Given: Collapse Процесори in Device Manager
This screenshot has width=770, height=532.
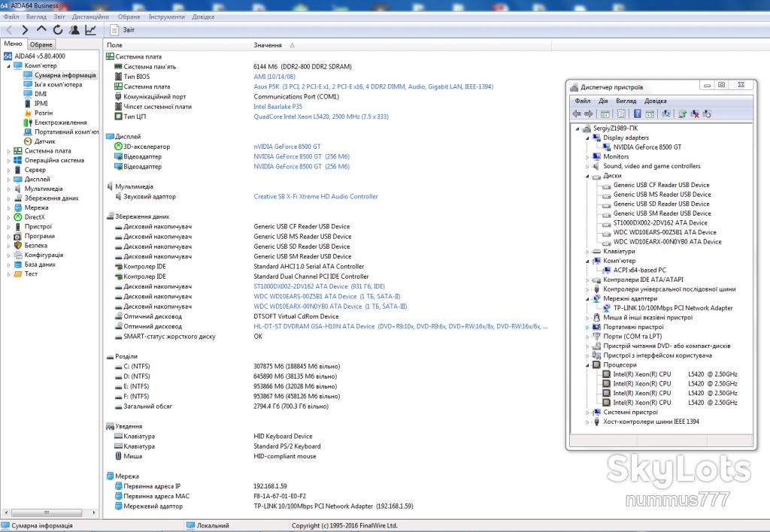Looking at the screenshot, I should 587,365.
